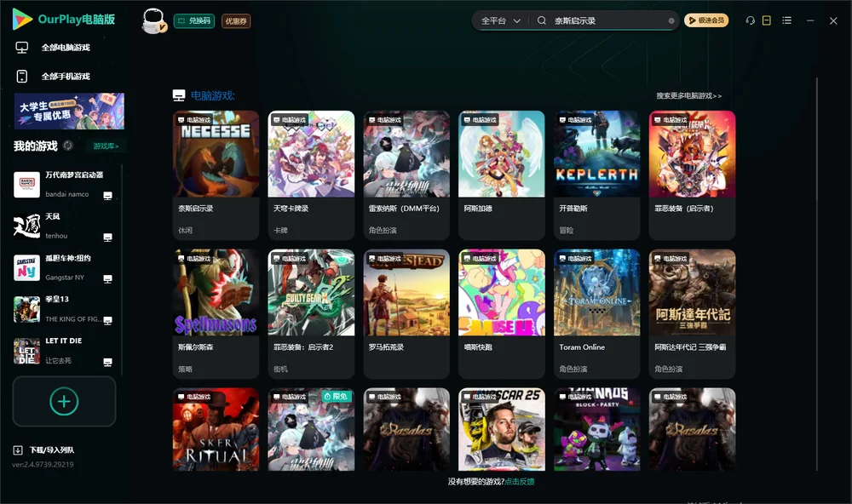Click the download icon beside 下载/导入列队
The width and height of the screenshot is (852, 504).
coord(18,450)
